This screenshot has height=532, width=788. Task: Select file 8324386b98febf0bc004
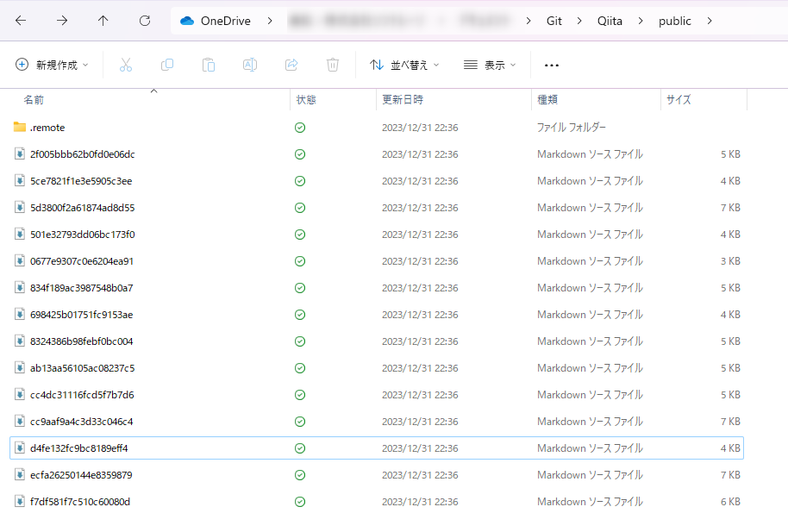(x=81, y=341)
